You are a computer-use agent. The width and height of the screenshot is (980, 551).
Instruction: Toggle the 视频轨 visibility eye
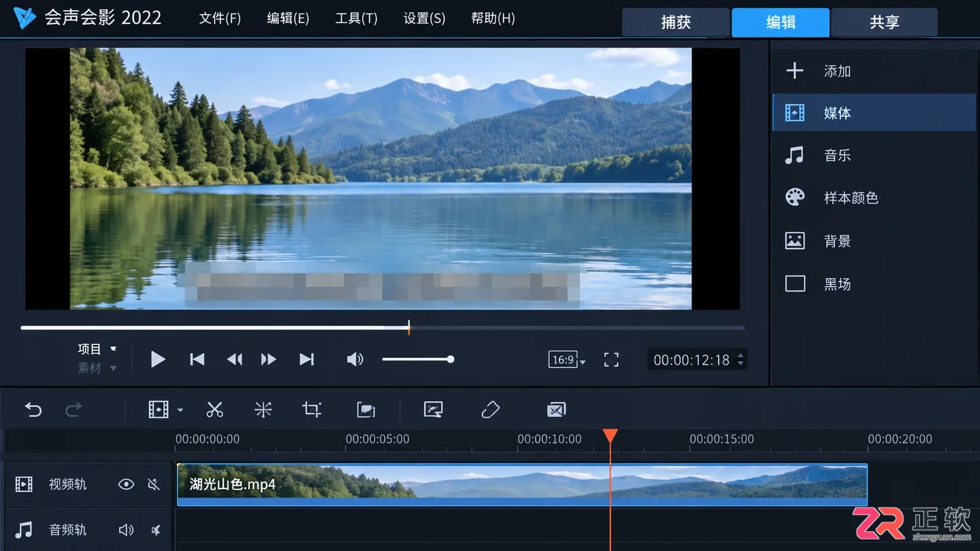pyautogui.click(x=126, y=484)
